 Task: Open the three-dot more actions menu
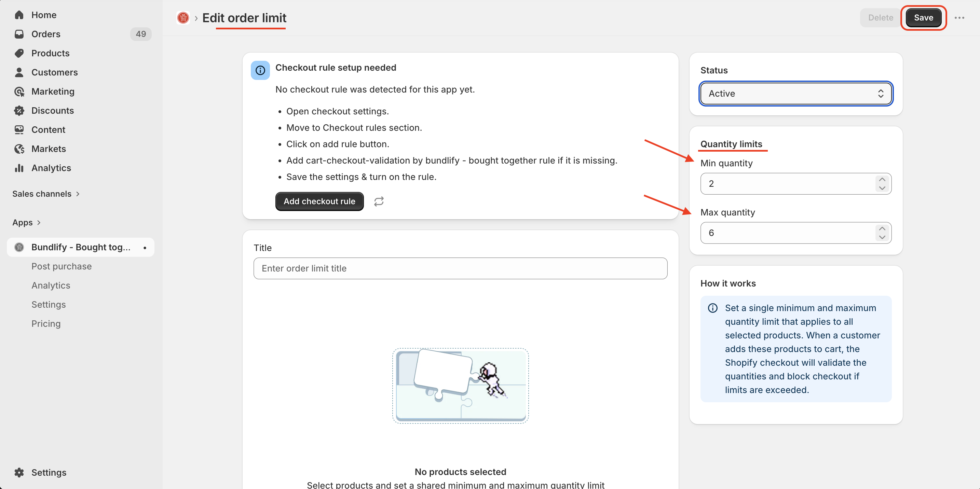(x=959, y=17)
